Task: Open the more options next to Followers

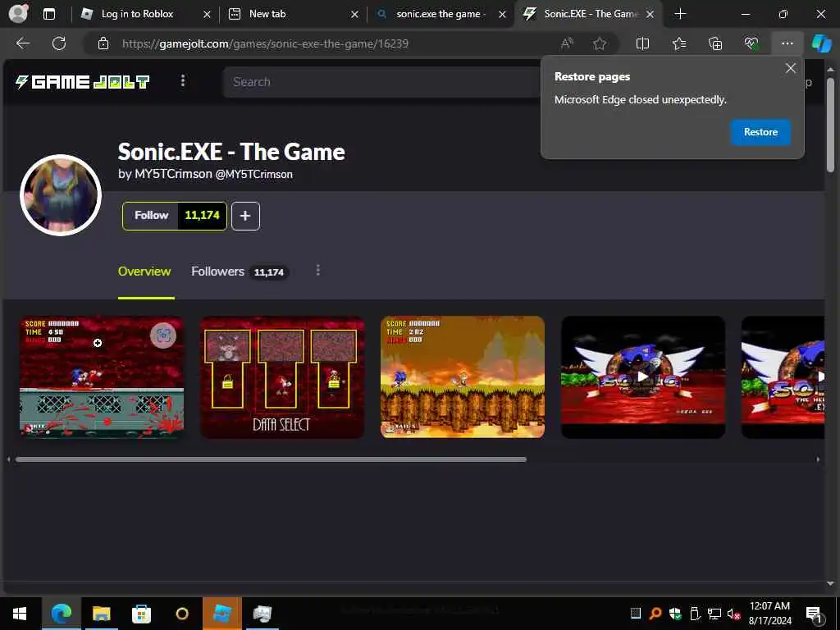Action: (x=317, y=270)
